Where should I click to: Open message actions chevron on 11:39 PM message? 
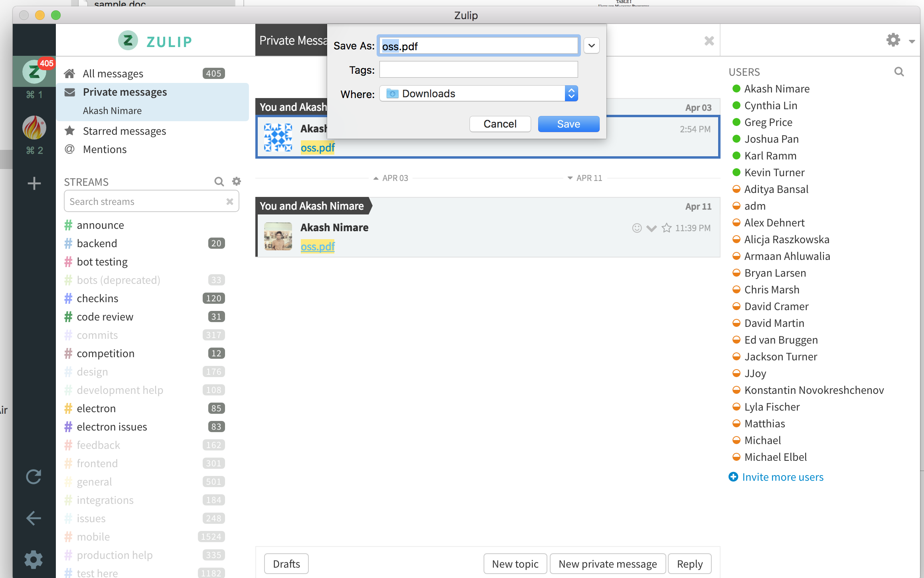tap(652, 228)
